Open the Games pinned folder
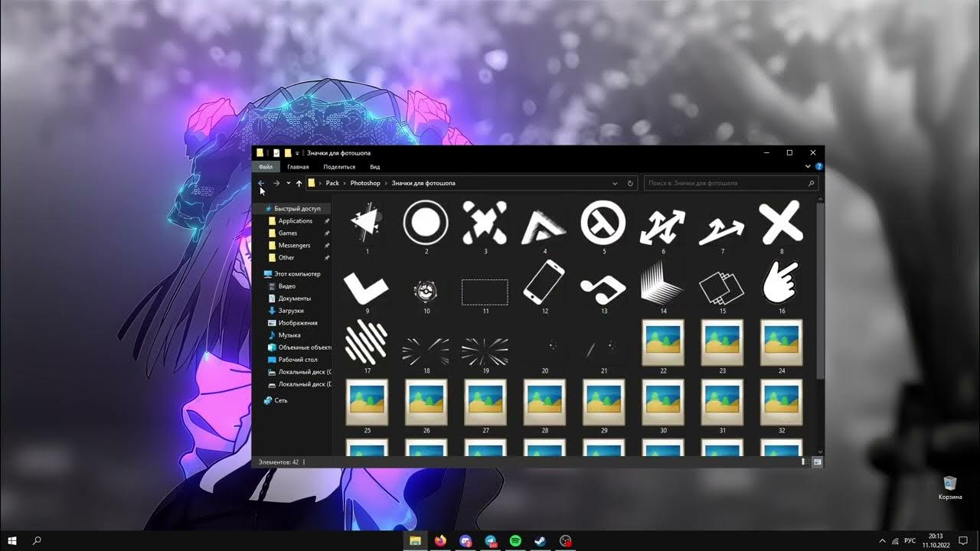980x551 pixels. [x=288, y=233]
